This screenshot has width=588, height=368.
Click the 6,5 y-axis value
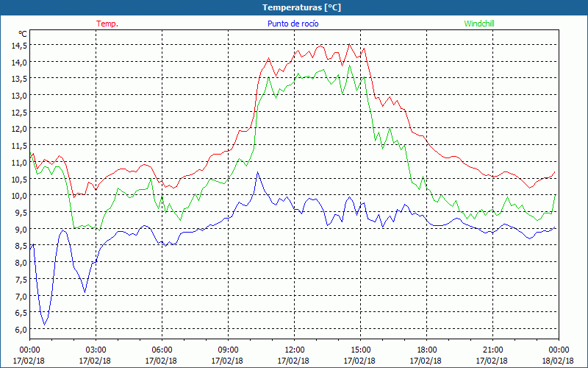click(x=21, y=313)
